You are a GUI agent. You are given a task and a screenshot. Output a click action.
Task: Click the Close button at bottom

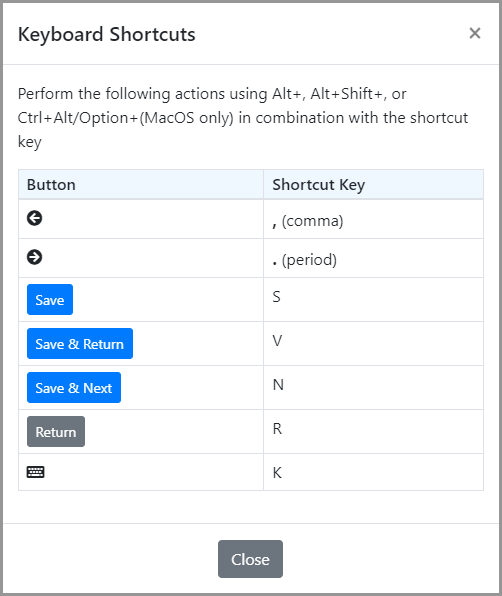click(x=250, y=559)
